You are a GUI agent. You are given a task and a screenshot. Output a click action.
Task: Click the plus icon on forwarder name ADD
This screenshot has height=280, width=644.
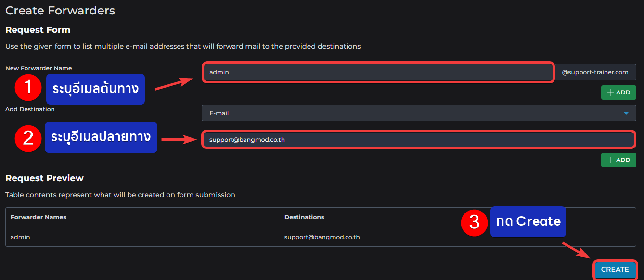(610, 93)
